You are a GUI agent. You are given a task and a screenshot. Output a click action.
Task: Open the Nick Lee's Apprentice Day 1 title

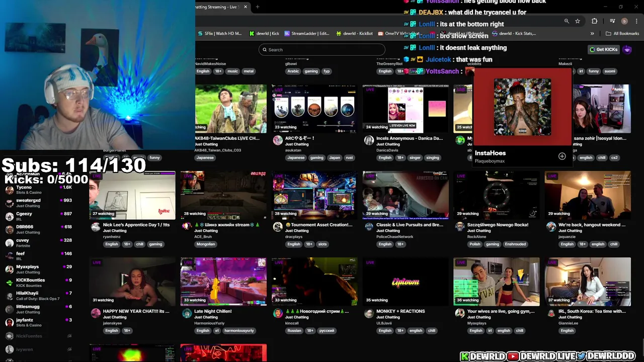pyautogui.click(x=136, y=225)
